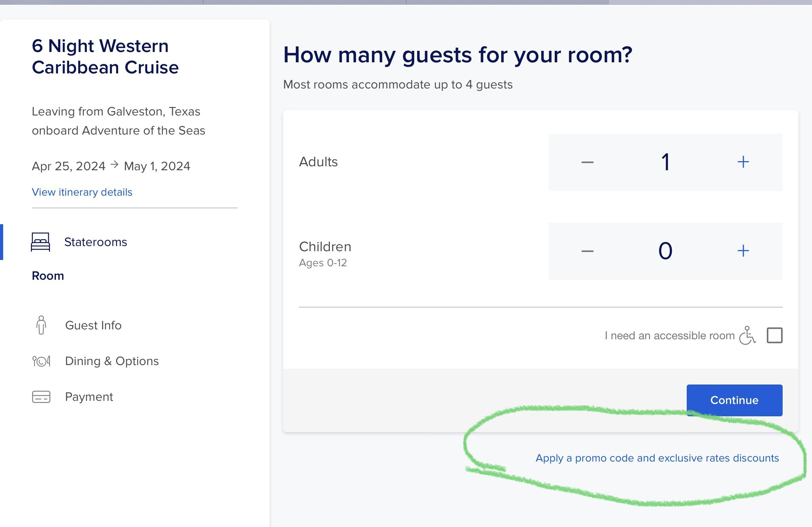
Task: Click the I need an accessible room label
Action: pyautogui.click(x=670, y=336)
